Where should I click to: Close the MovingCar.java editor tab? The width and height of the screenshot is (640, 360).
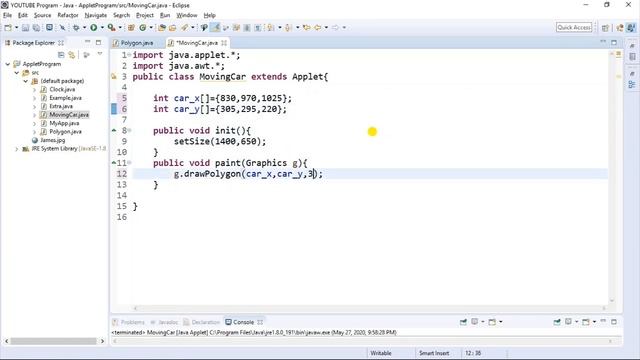224,42
